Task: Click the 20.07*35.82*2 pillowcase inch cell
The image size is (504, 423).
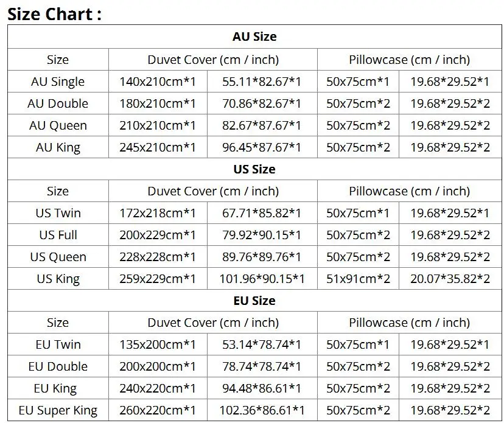Action: [450, 279]
